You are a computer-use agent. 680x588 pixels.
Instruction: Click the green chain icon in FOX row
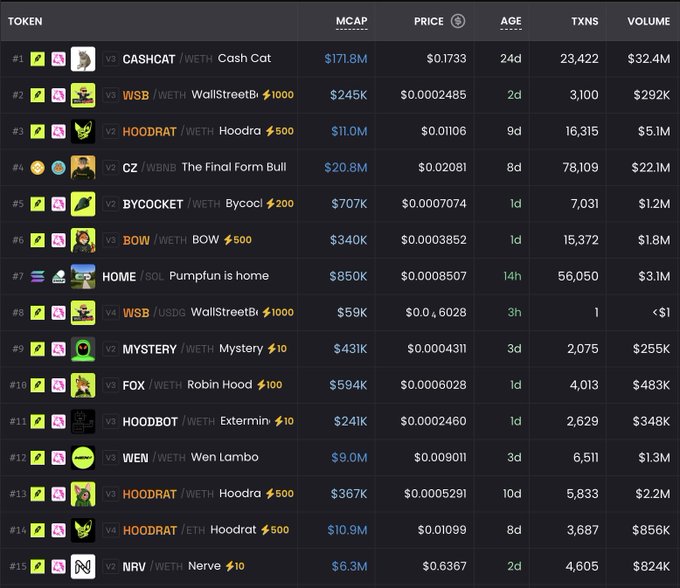point(38,385)
